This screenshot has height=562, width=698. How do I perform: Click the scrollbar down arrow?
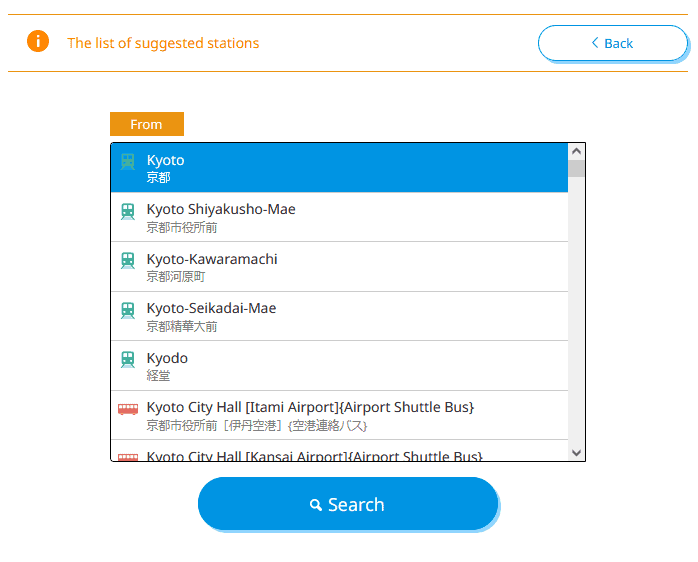pos(576,453)
